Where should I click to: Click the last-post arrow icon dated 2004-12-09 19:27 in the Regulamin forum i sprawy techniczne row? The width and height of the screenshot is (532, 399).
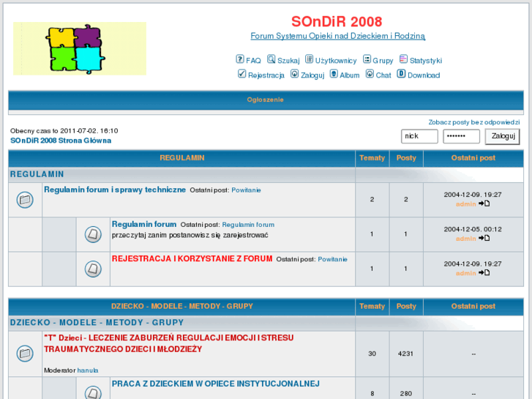[x=484, y=204]
